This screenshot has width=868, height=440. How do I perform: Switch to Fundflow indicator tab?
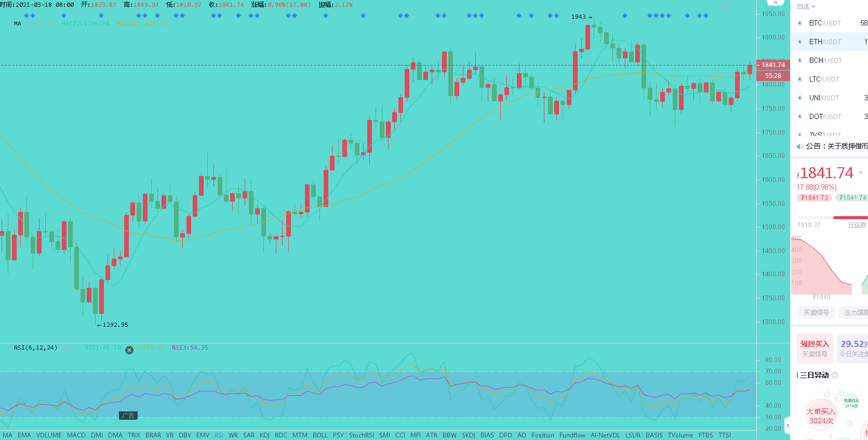click(572, 435)
